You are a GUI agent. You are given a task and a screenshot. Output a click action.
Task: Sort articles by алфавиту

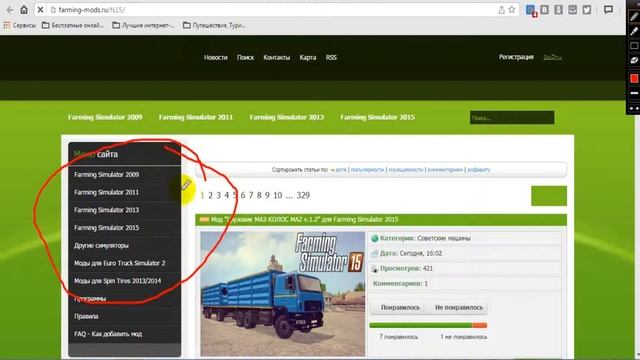coord(478,169)
